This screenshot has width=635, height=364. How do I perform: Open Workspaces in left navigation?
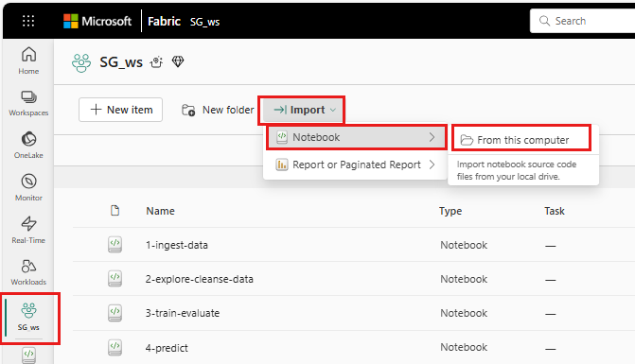click(28, 103)
